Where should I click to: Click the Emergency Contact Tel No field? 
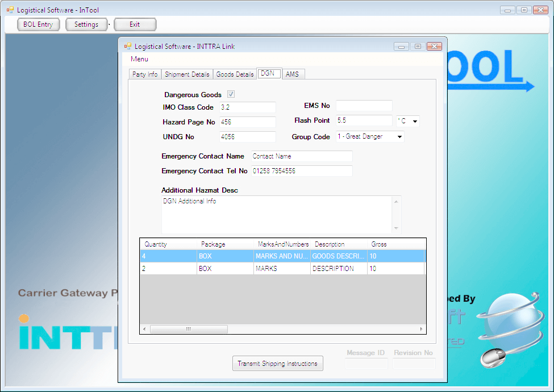pos(302,171)
